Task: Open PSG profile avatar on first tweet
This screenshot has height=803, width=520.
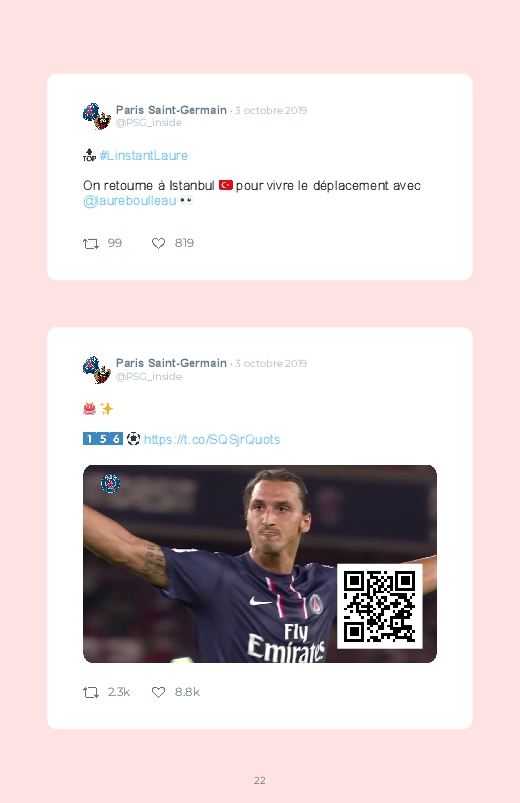Action: [97, 116]
